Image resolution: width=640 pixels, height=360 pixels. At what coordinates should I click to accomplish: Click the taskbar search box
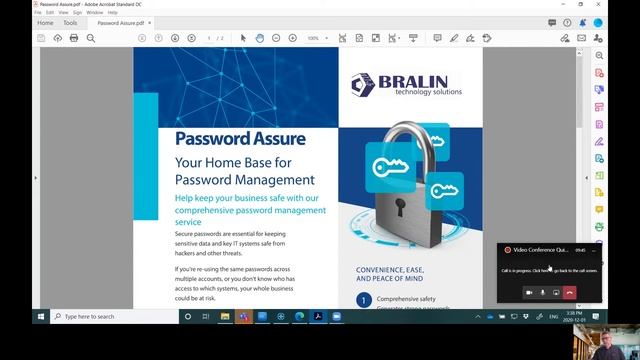(114, 316)
